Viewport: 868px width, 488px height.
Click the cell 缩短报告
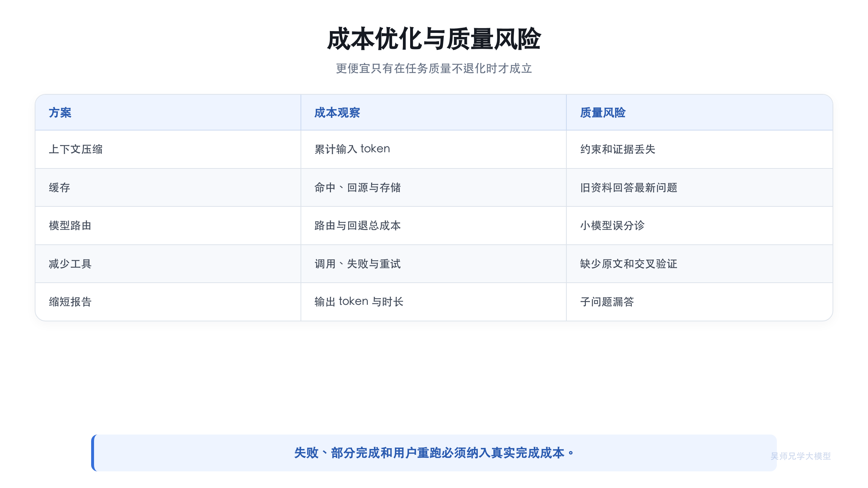click(x=168, y=302)
